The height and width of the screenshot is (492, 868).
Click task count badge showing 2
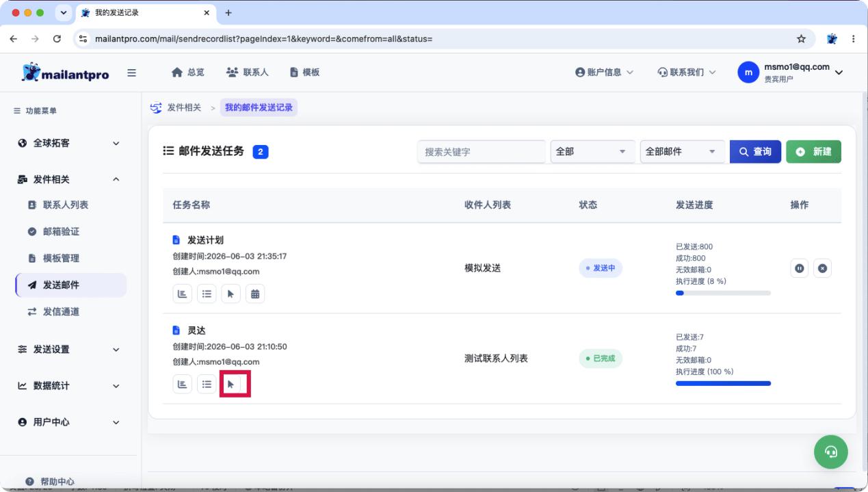coord(260,152)
